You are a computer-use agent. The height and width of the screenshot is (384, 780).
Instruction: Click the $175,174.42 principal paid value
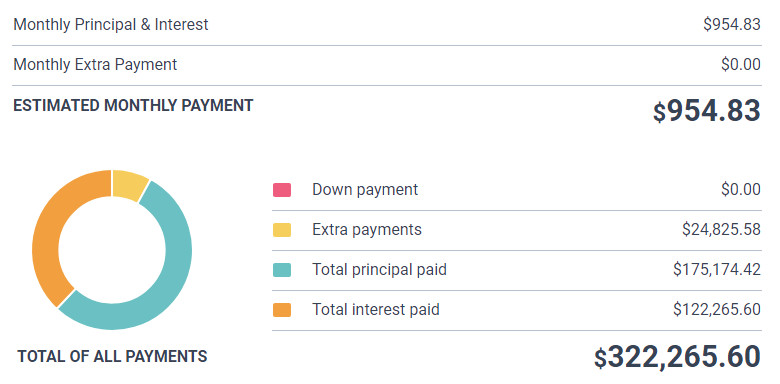point(717,270)
